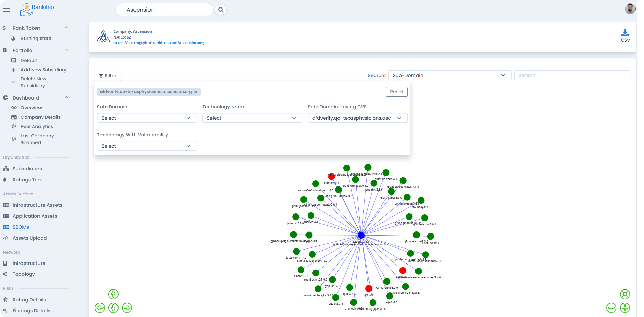Click the search magnifier icon
The height and width of the screenshot is (317, 644).
(x=221, y=10)
